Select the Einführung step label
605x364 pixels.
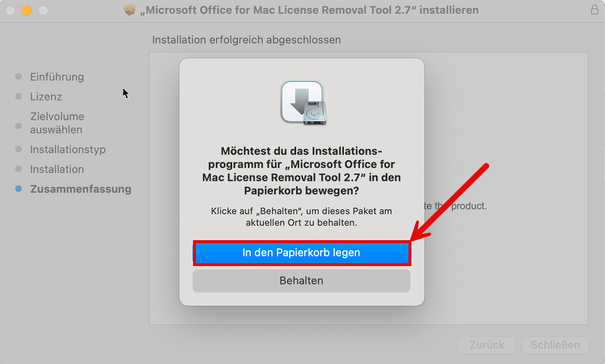click(x=57, y=77)
